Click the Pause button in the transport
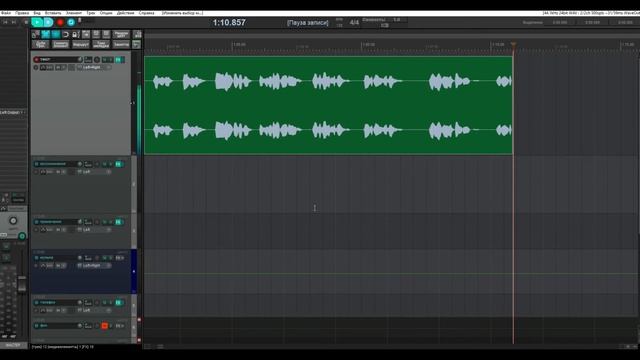 tap(48, 22)
